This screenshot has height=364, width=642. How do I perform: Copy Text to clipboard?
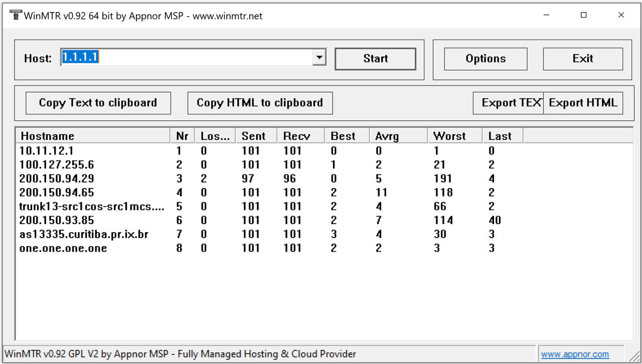(98, 103)
